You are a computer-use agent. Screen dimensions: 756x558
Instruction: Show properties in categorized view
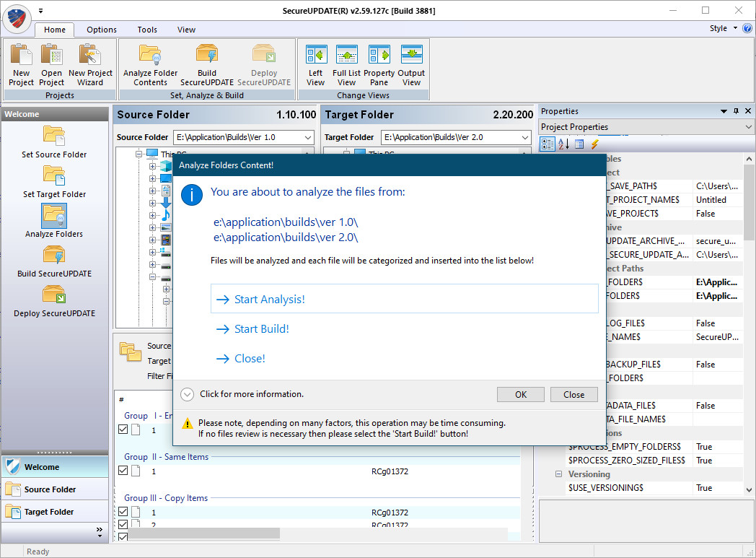pos(548,144)
